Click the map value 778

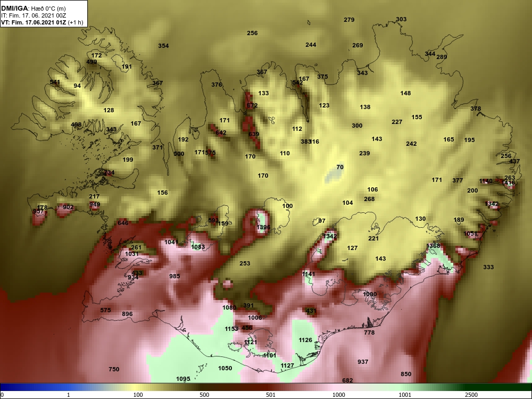pos(369,333)
